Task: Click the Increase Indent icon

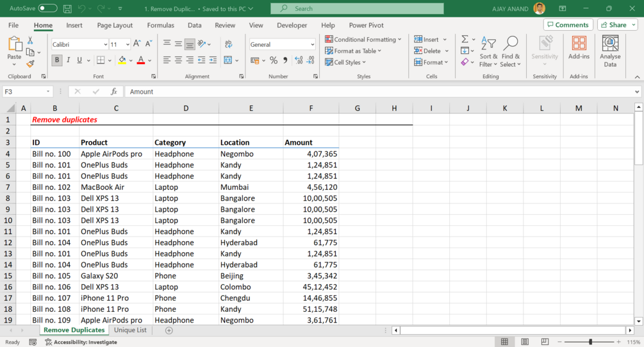Action: click(213, 60)
